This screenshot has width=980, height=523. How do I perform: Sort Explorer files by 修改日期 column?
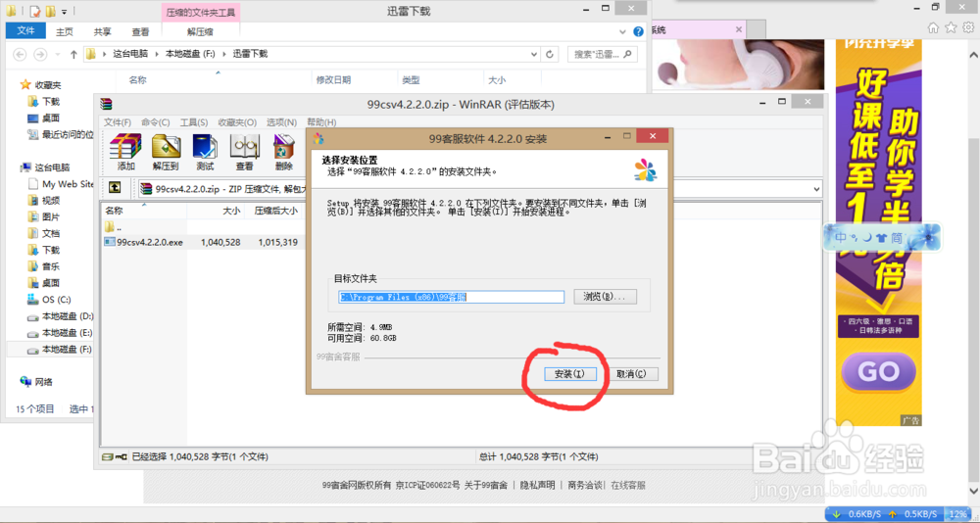pos(334,80)
